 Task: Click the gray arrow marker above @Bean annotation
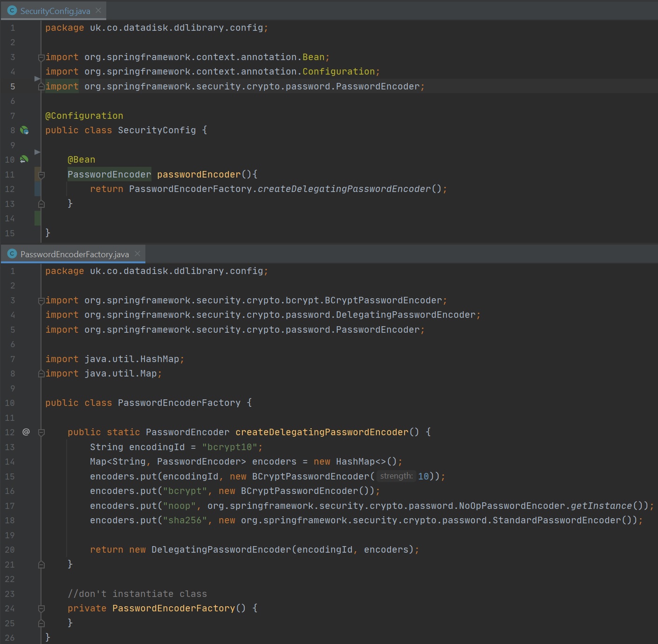tap(38, 152)
